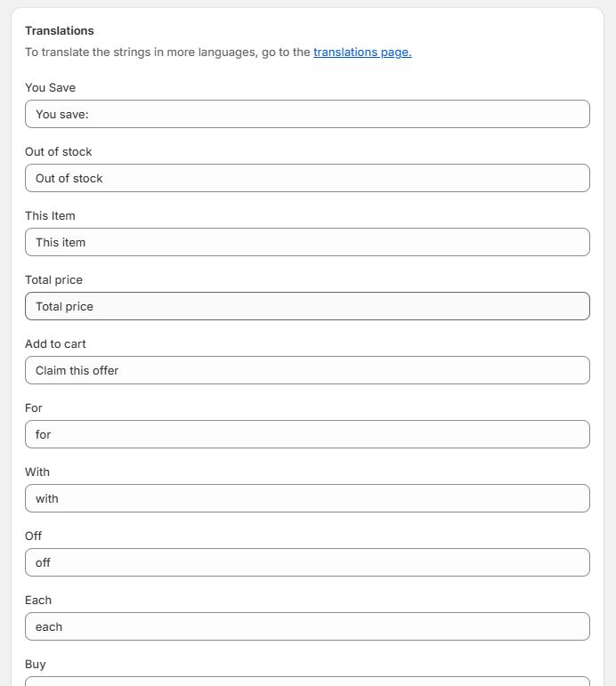
Task: Focus the input containing 'You save:'
Action: (307, 114)
